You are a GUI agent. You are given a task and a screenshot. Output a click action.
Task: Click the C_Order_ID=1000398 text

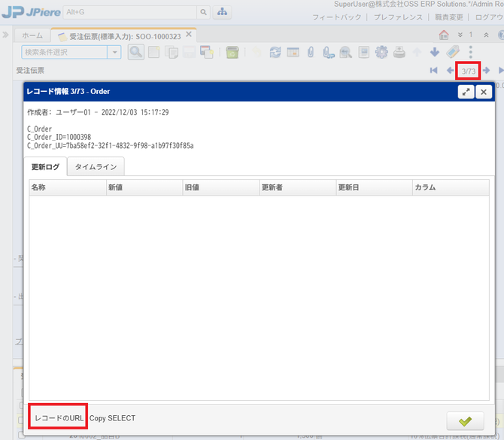point(59,137)
